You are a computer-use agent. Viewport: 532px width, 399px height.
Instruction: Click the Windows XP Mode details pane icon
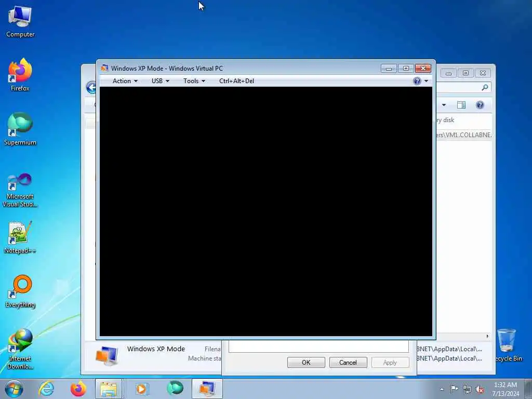107,355
